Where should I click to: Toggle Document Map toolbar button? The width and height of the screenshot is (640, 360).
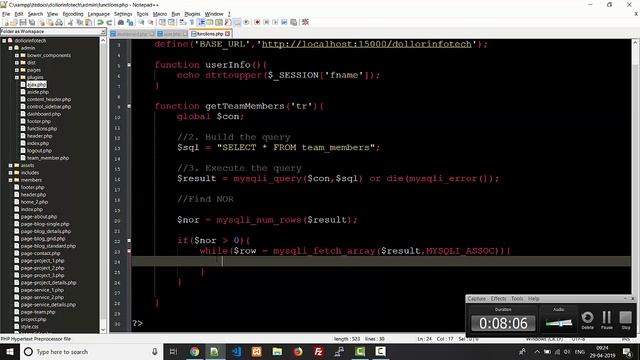tap(219, 22)
